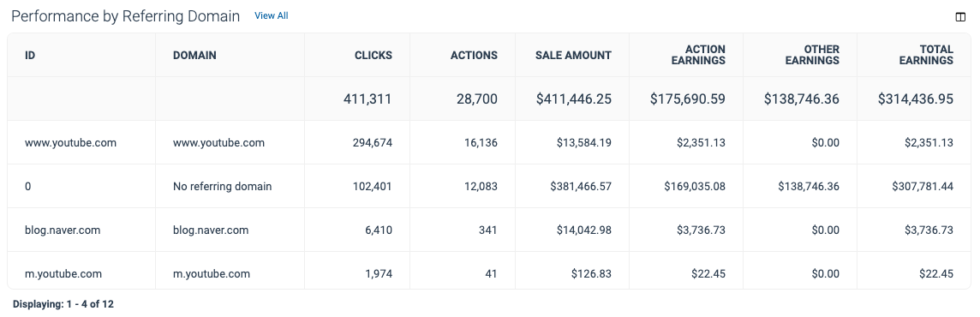Select total sale amount $411,446.25
The width and height of the screenshot is (980, 317).
pos(573,99)
